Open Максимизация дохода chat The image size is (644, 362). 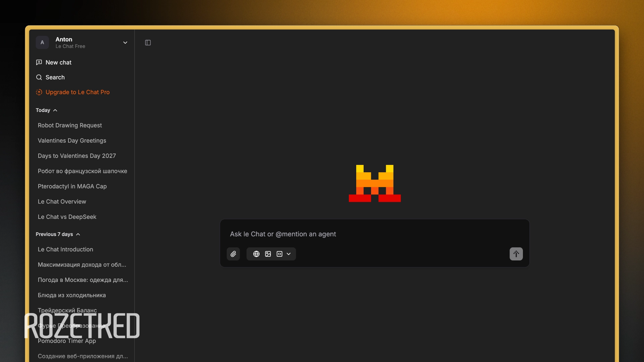[x=82, y=264]
